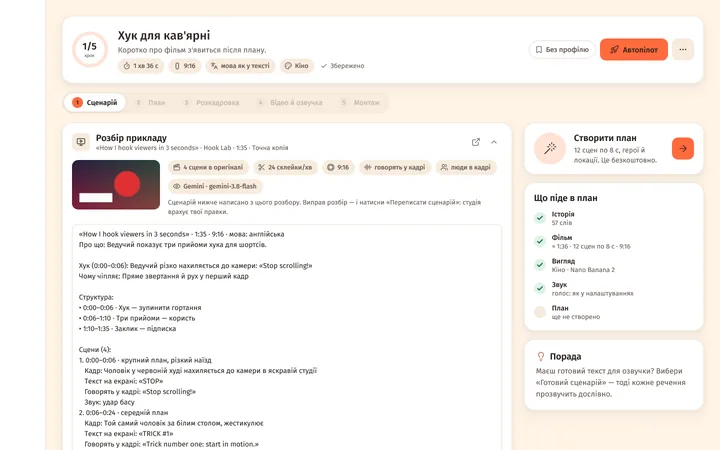Click the Збережено saved status
Image resolution: width=720 pixels, height=450 pixels.
(x=343, y=66)
